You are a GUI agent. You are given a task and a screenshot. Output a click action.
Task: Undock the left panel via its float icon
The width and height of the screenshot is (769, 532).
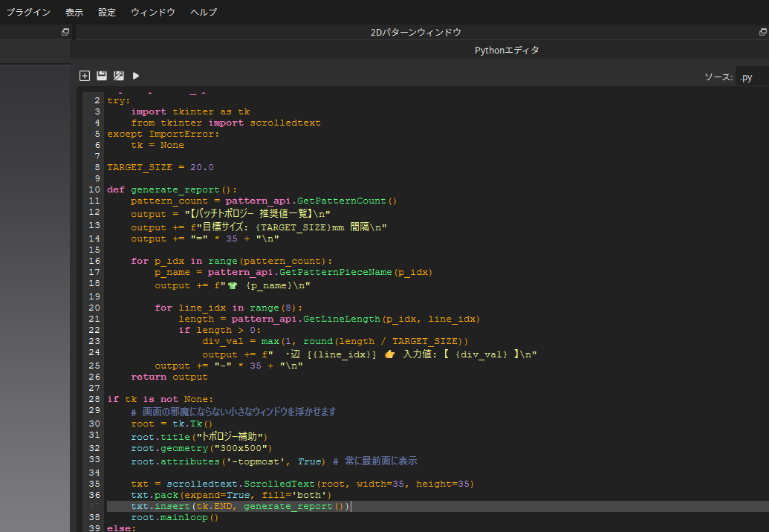point(65,32)
